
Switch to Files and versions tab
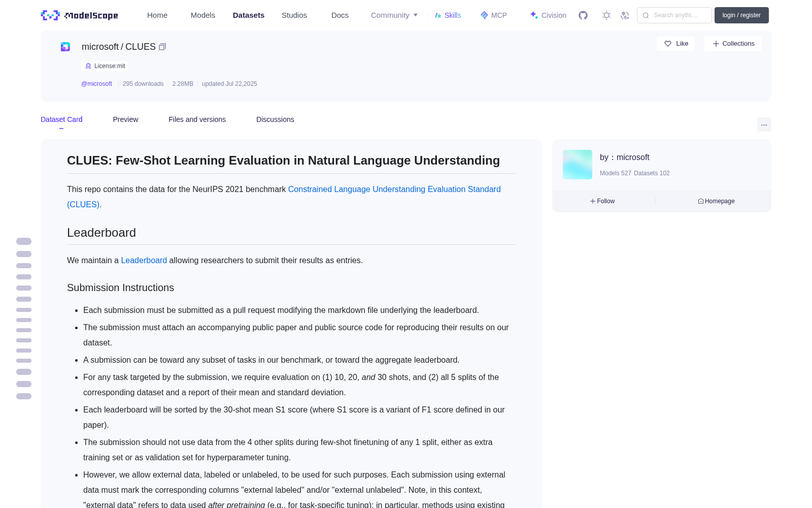(197, 119)
